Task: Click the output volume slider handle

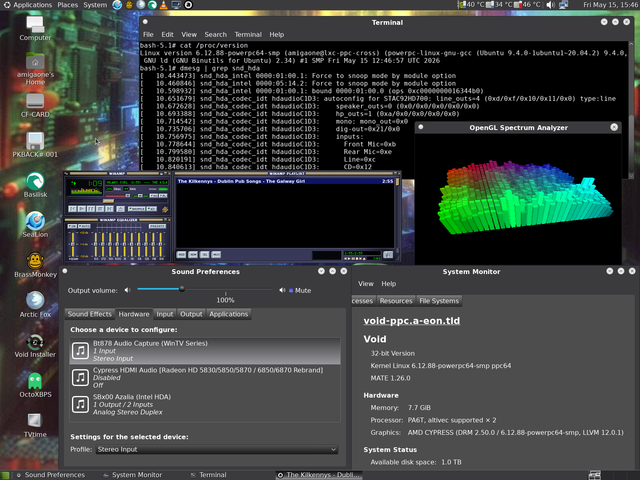Action: point(182,289)
